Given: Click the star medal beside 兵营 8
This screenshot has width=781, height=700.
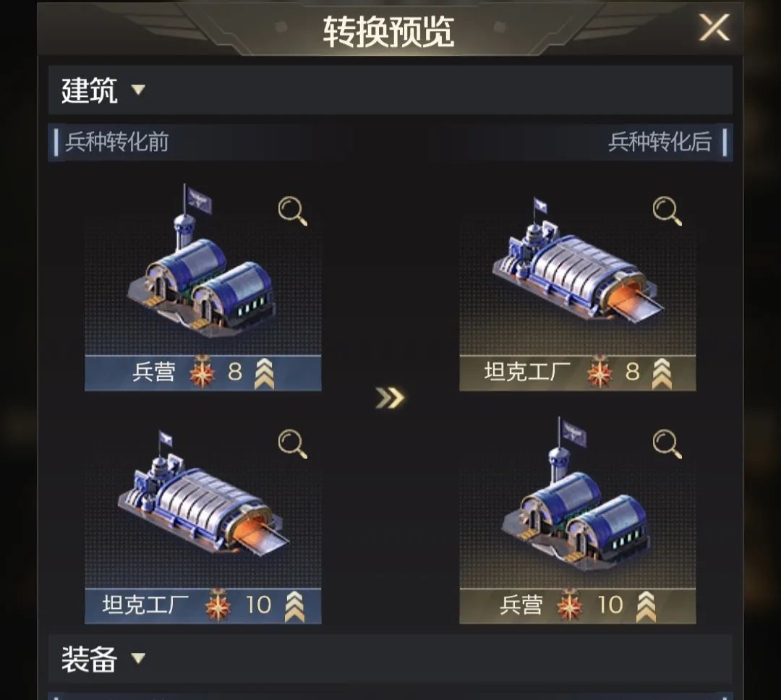Looking at the screenshot, I should pyautogui.click(x=202, y=372).
